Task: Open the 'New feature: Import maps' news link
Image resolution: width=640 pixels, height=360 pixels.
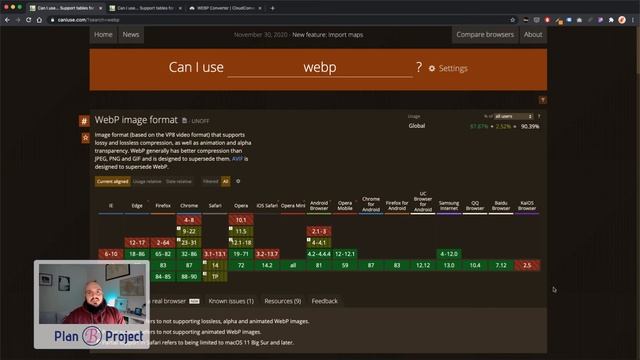Action: point(327,35)
